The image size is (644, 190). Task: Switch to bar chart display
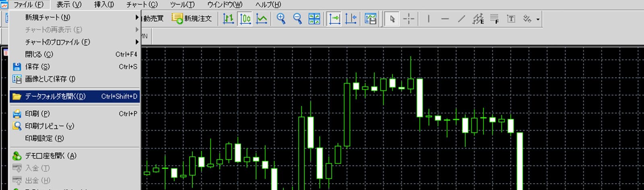(228, 19)
